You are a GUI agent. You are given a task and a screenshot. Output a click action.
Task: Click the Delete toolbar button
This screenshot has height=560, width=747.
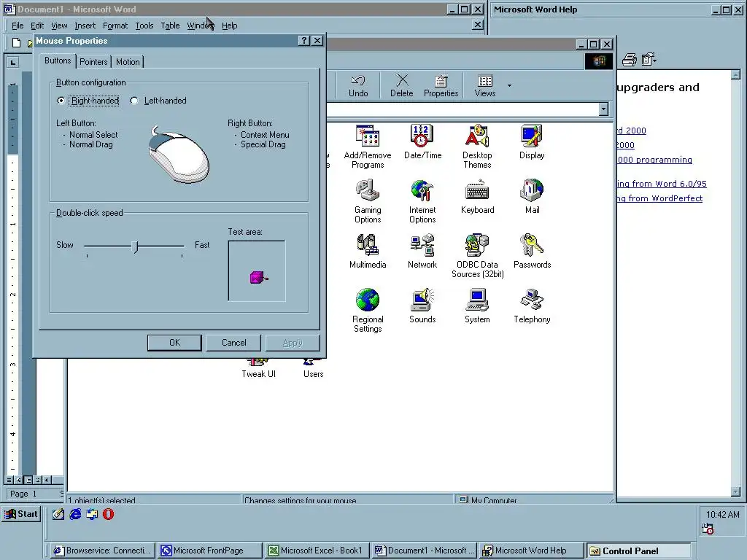[402, 86]
